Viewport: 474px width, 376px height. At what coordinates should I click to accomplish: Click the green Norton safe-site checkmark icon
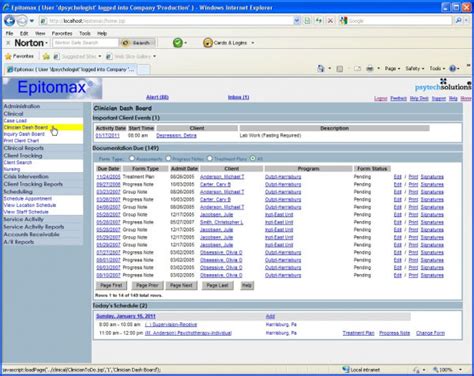click(178, 43)
